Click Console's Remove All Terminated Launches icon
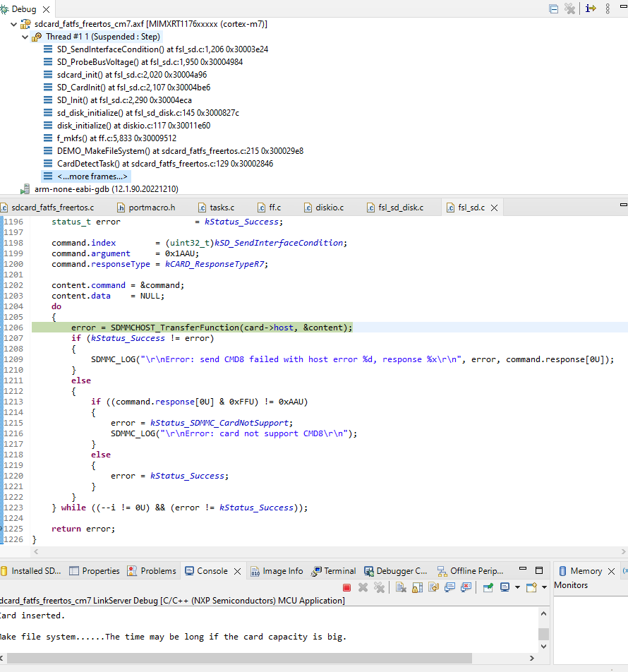This screenshot has height=672, width=628. pos(379,587)
